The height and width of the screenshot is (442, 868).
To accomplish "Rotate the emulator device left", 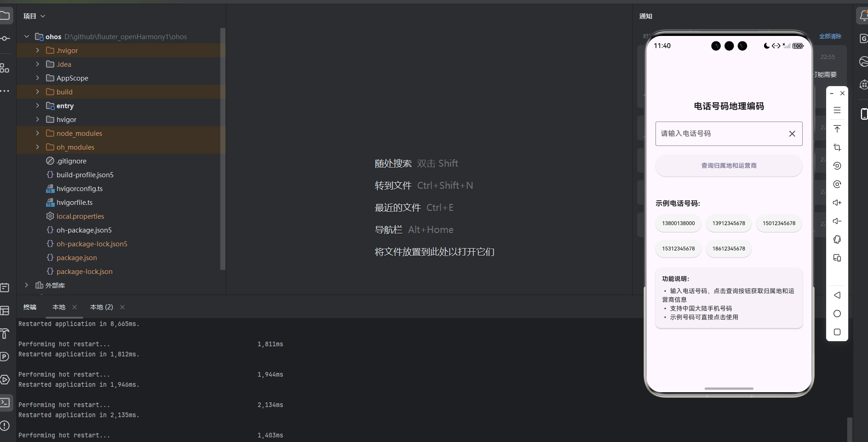I will (x=838, y=166).
